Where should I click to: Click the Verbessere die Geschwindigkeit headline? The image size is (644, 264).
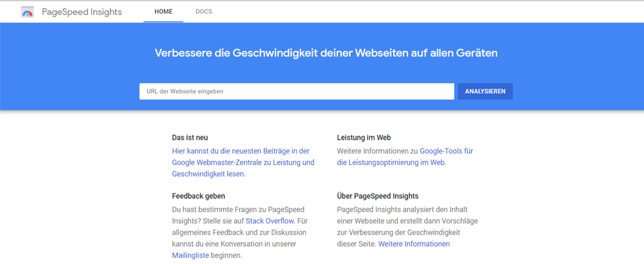tap(326, 53)
